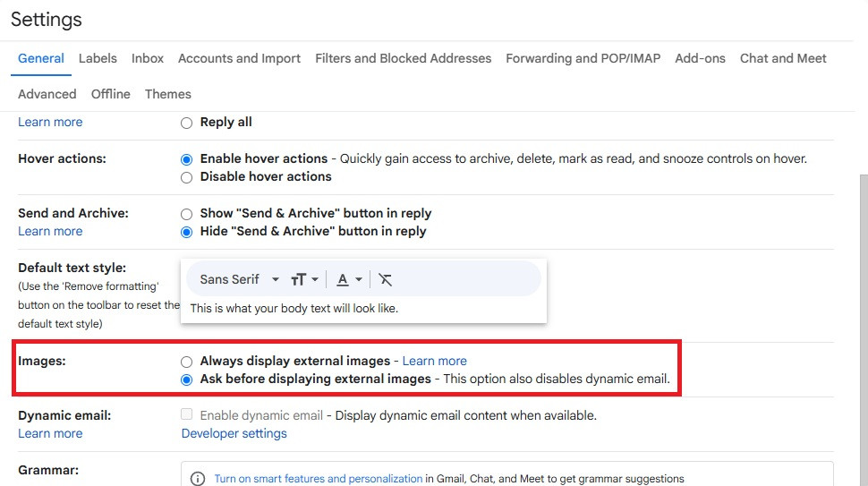Click Learn more under Dynamic email

pos(50,433)
